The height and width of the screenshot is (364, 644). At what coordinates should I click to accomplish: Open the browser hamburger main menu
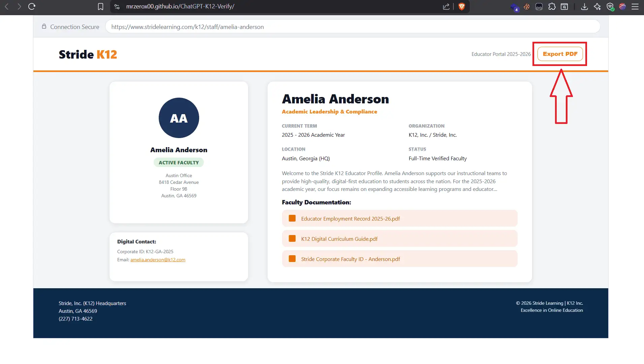point(635,6)
